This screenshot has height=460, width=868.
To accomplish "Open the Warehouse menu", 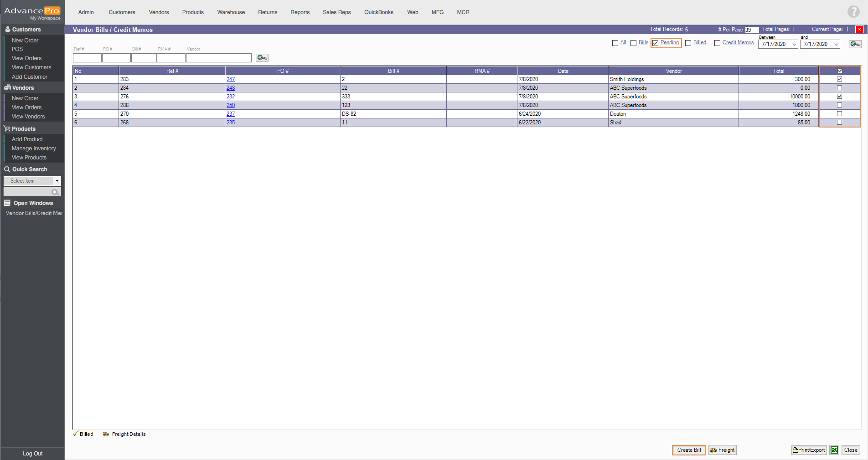I will click(231, 12).
